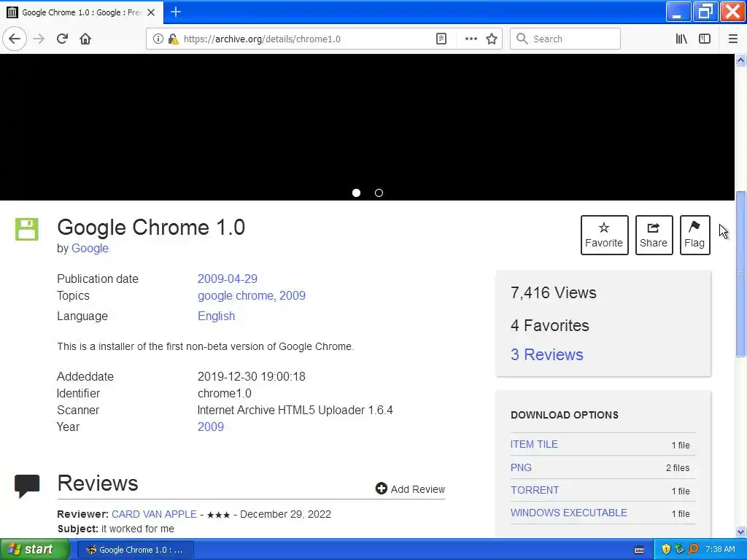Select second carousel dot indicator
This screenshot has width=747, height=560.
pos(379,192)
